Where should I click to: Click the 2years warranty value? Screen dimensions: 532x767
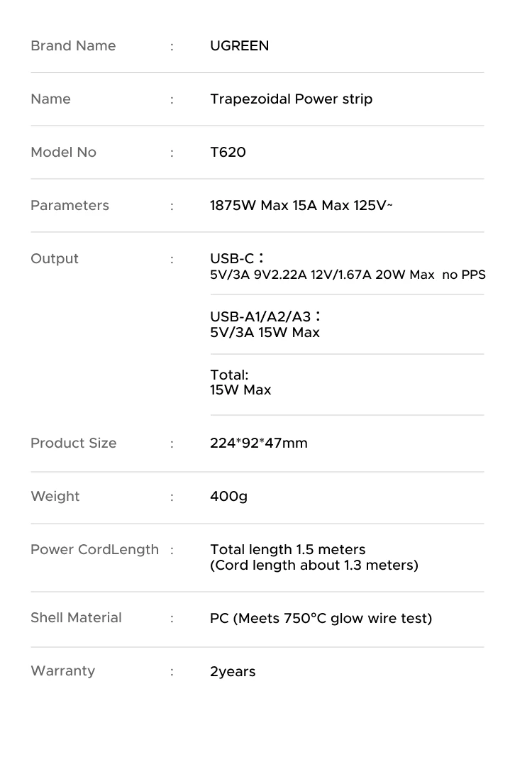(x=233, y=672)
